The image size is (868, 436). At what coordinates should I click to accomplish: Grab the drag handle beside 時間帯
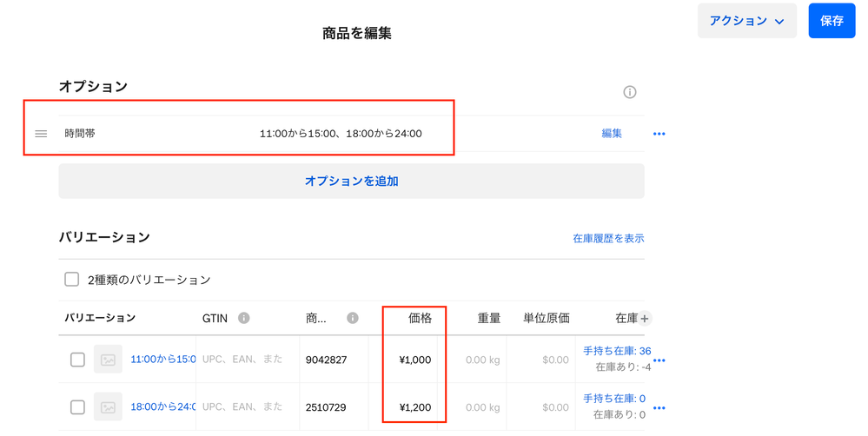(41, 134)
